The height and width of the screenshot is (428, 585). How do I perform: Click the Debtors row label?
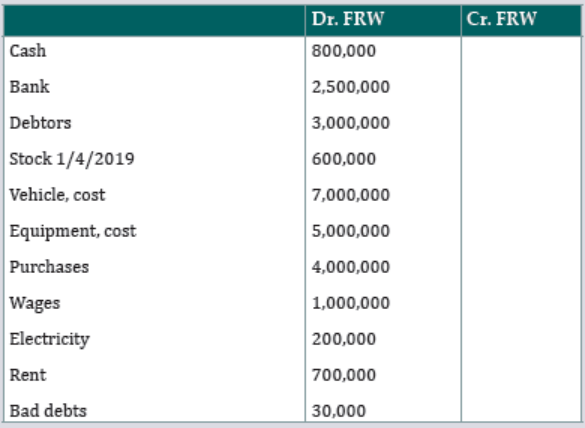pyautogui.click(x=40, y=123)
